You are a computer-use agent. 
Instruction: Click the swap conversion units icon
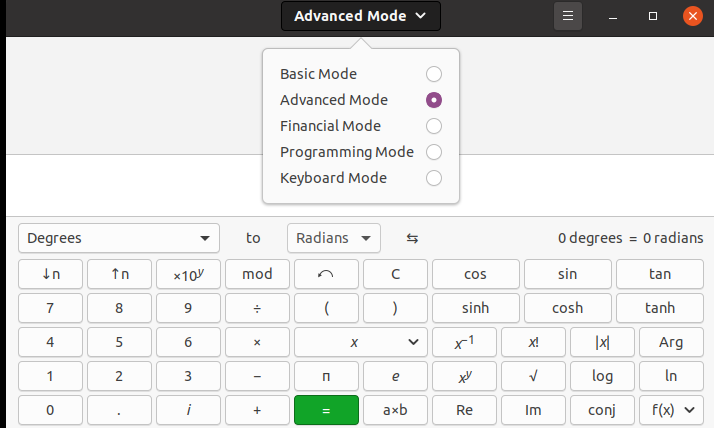click(x=412, y=238)
